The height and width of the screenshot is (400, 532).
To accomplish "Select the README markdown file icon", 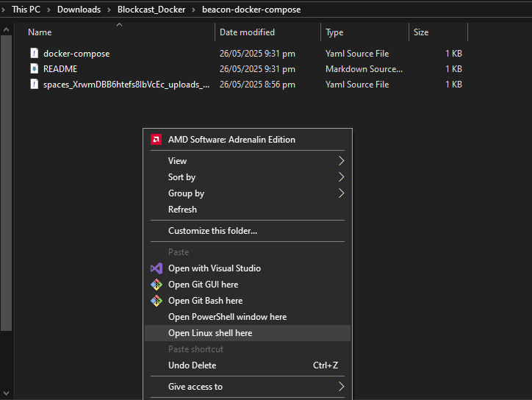I will 34,69.
